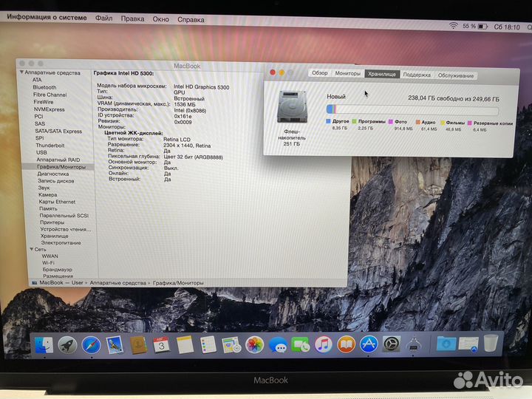This screenshot has width=532, height=399.
Task: Open System Information chip icon in dock
Action: coord(413,344)
